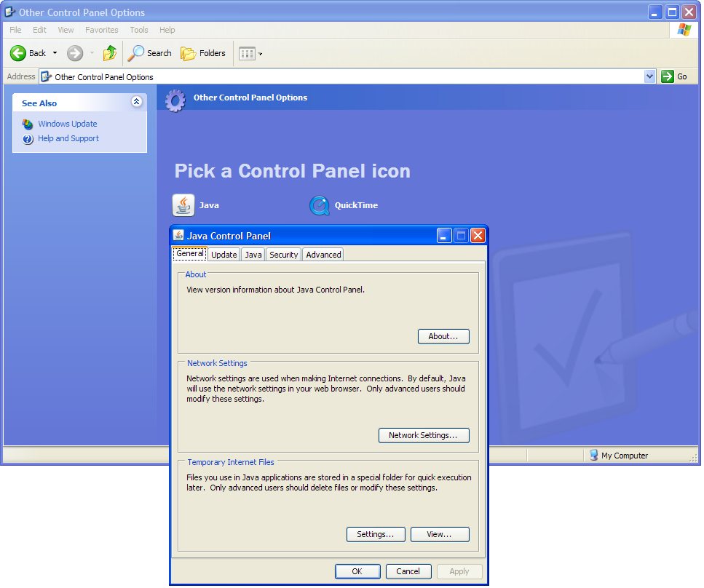
Task: Click the Views icon in toolbar
Action: [247, 54]
